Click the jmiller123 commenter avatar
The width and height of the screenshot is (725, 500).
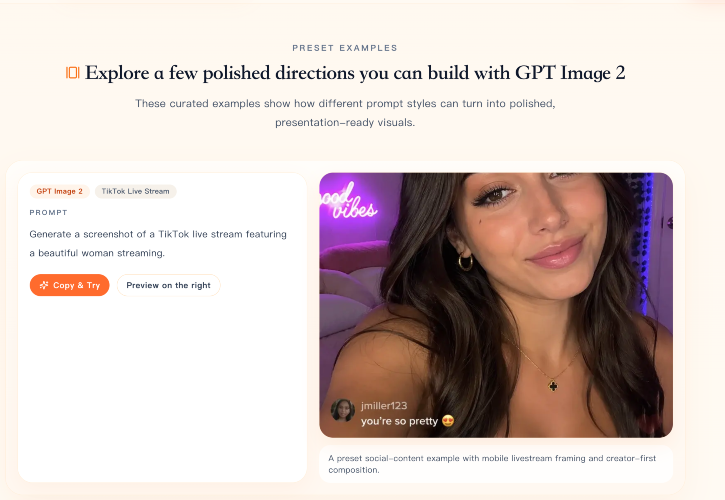tap(343, 410)
